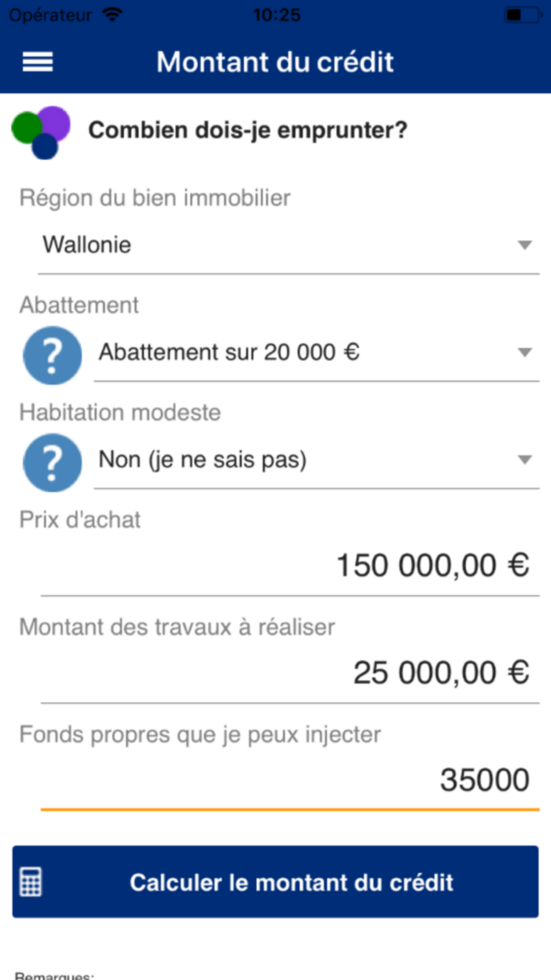Tap the calculator icon on the button
This screenshot has height=980, width=551.
tap(31, 882)
